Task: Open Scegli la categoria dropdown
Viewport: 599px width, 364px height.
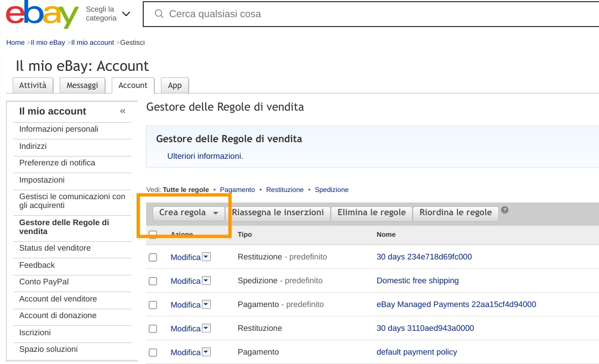Action: 108,14
